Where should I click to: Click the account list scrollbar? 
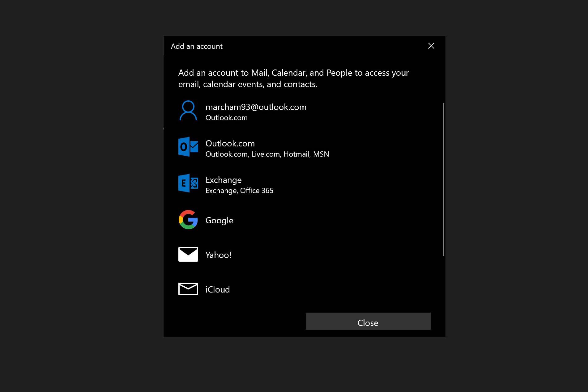click(x=444, y=179)
